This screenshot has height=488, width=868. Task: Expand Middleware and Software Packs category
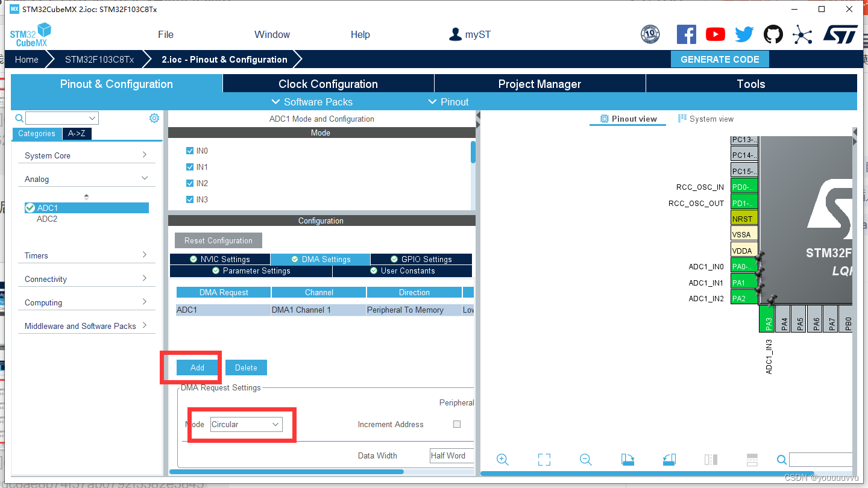pos(86,326)
